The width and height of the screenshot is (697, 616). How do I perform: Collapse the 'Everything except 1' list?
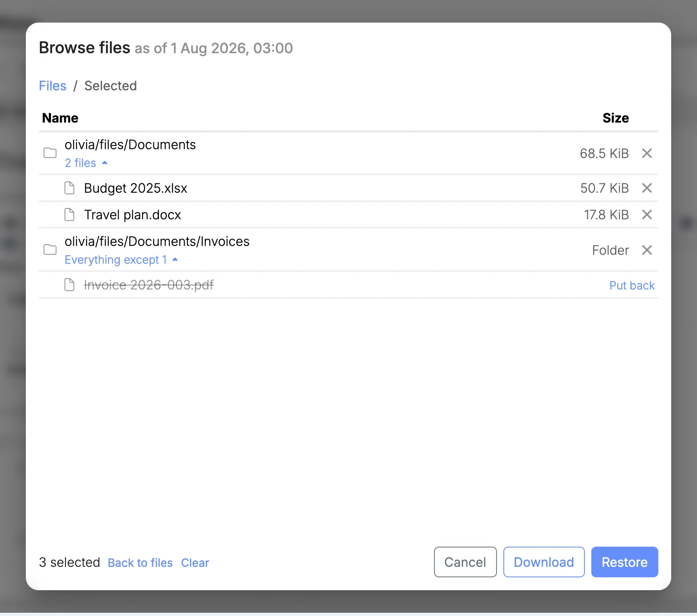[121, 260]
